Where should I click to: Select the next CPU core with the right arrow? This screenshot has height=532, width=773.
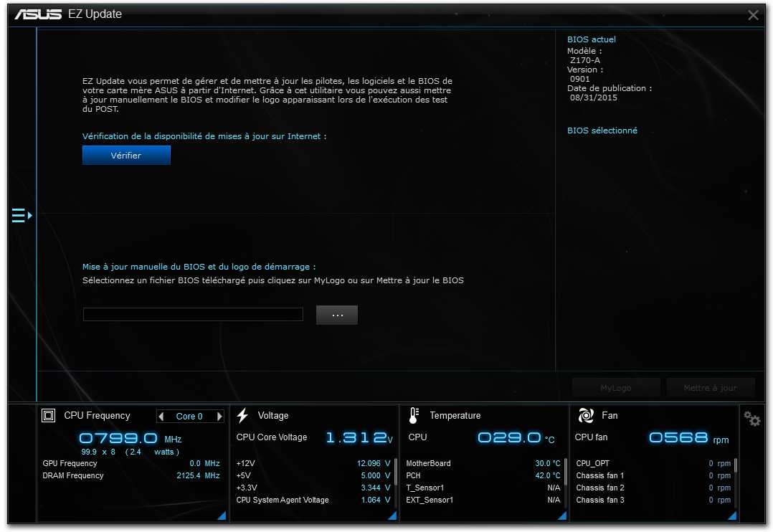(219, 417)
